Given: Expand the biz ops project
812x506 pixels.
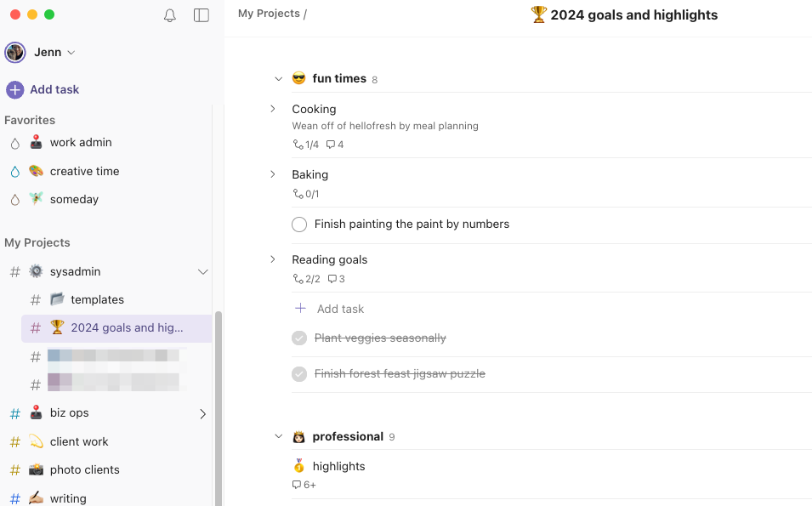Looking at the screenshot, I should click(x=202, y=413).
